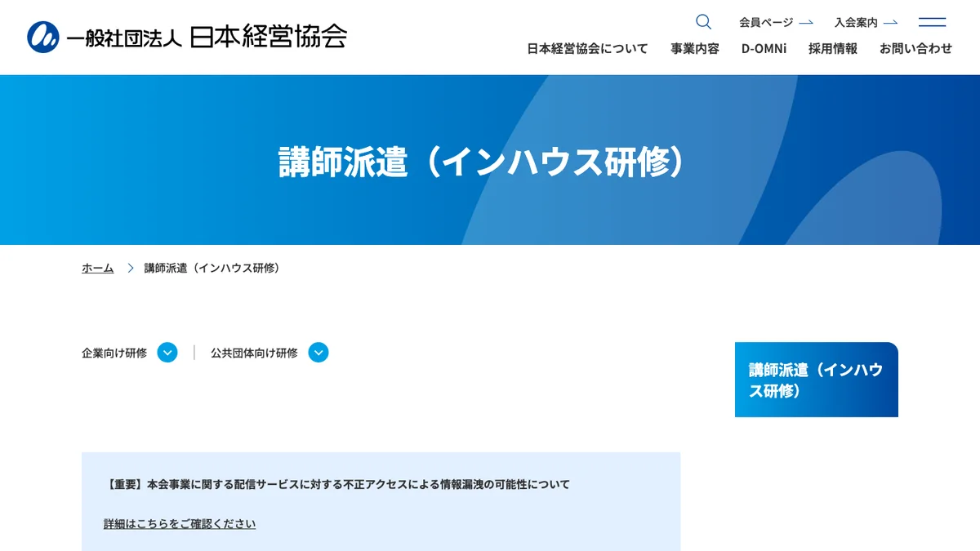Click the arrow beside 会員ページ

[806, 23]
